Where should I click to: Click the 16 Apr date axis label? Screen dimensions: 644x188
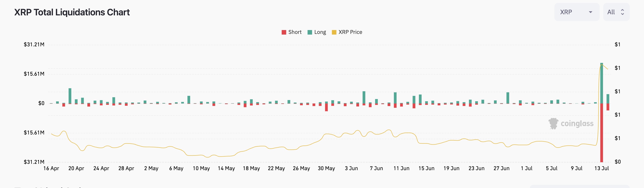(51, 169)
